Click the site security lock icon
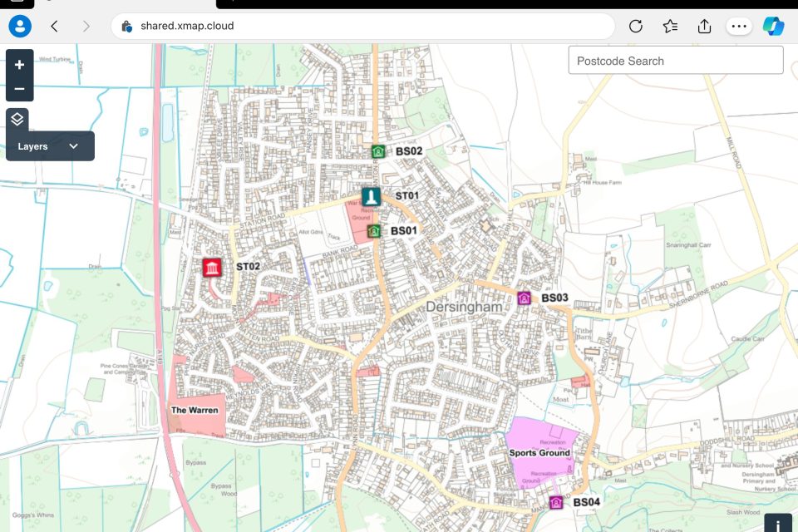Viewport: 798px width, 532px height. pos(126,26)
